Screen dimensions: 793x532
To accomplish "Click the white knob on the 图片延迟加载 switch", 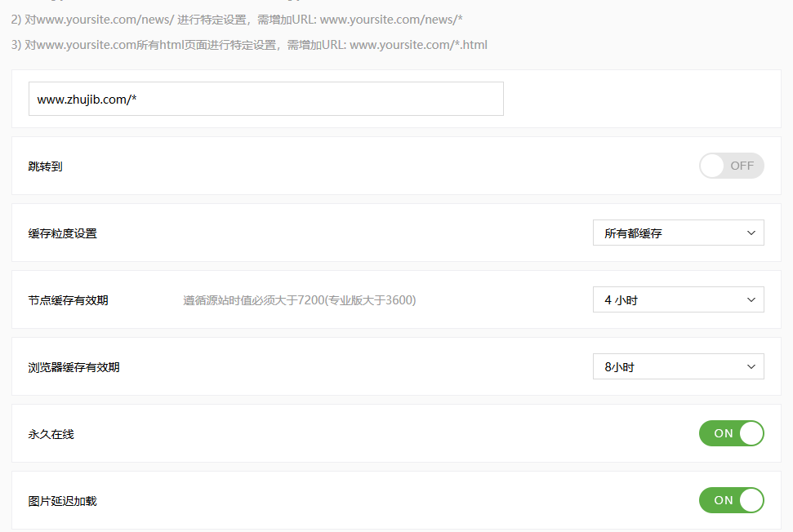I will click(751, 500).
